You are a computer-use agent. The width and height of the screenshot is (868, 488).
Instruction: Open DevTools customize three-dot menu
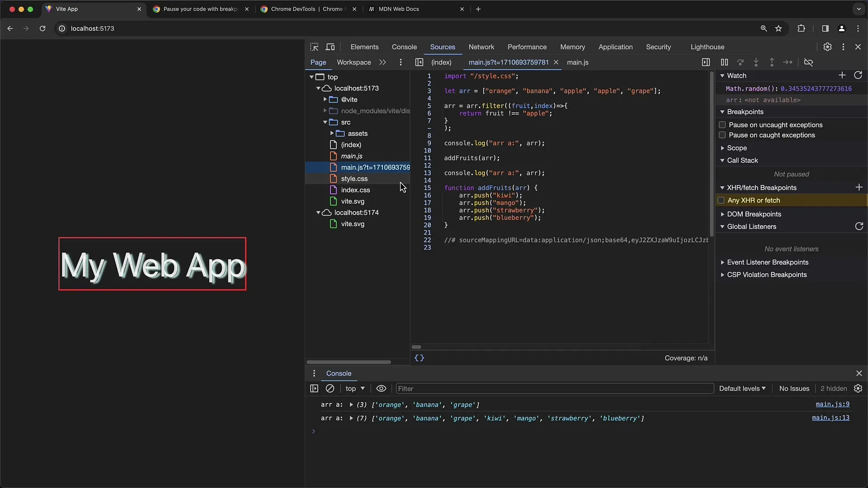pyautogui.click(x=843, y=47)
